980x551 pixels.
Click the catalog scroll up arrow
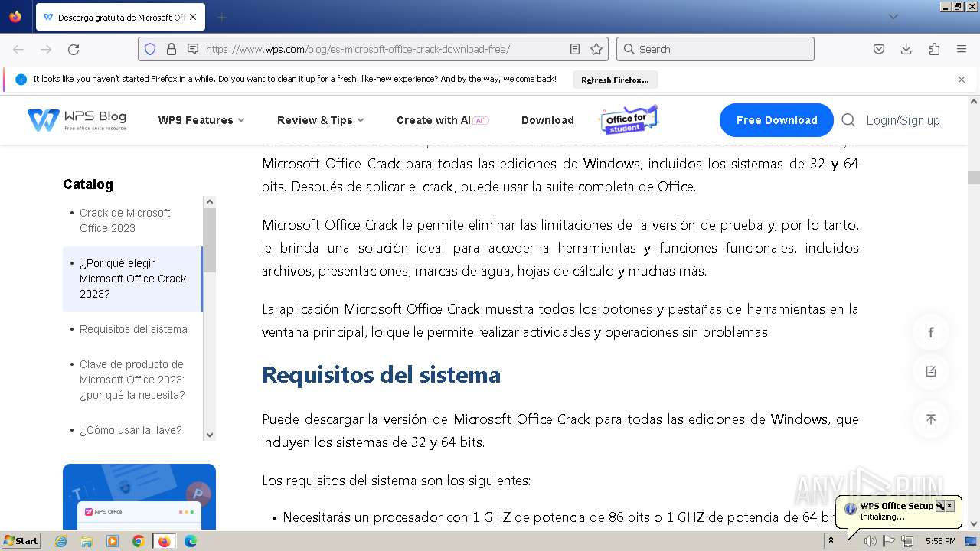tap(210, 202)
